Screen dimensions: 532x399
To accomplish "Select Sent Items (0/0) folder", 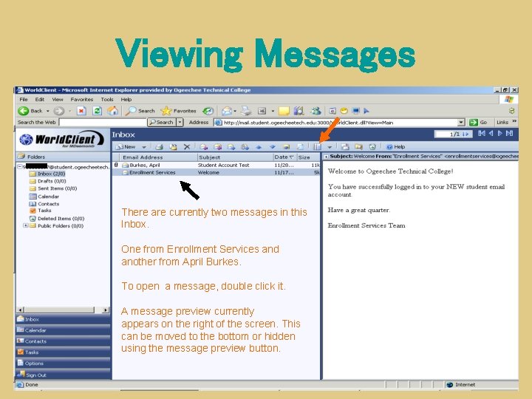I will click(x=53, y=188).
